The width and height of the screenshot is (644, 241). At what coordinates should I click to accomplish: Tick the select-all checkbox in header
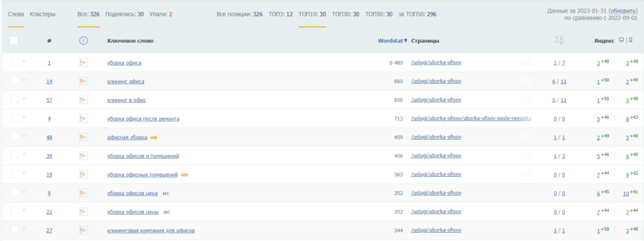tap(14, 41)
